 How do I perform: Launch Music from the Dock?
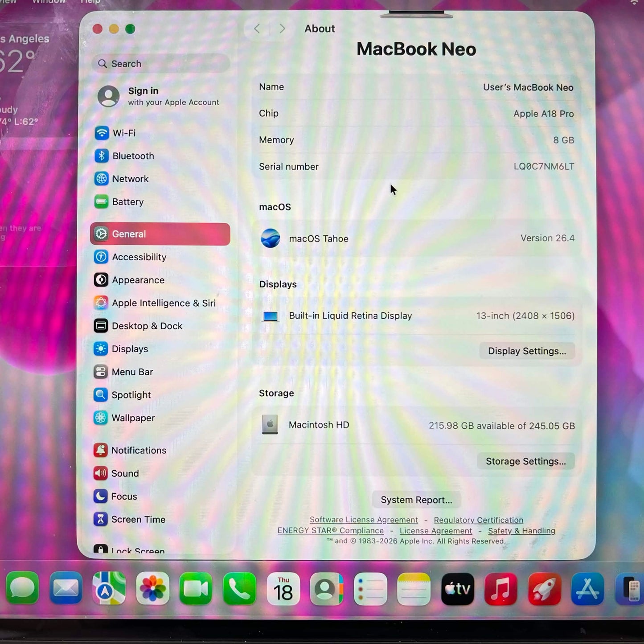[500, 588]
